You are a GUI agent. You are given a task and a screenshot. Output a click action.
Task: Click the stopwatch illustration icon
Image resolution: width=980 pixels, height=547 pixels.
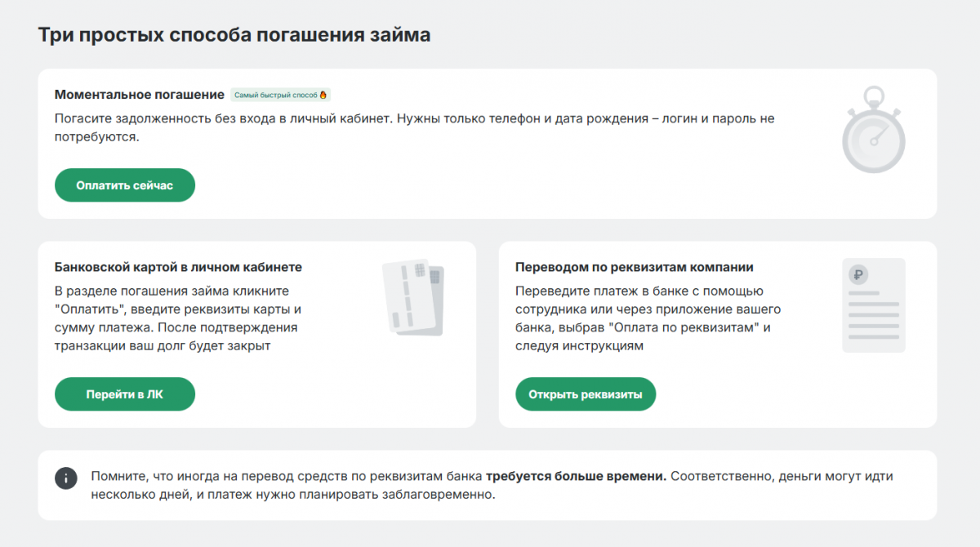[x=874, y=131]
